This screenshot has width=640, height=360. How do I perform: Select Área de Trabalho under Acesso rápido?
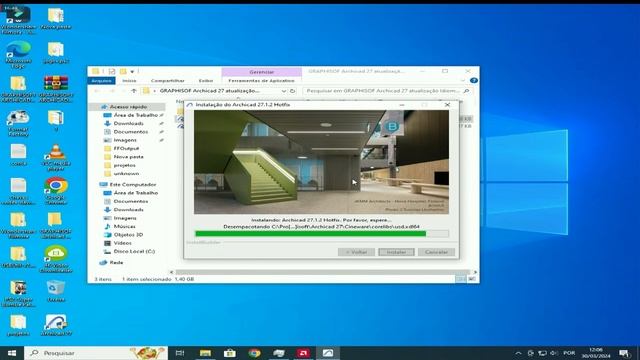pyautogui.click(x=136, y=115)
